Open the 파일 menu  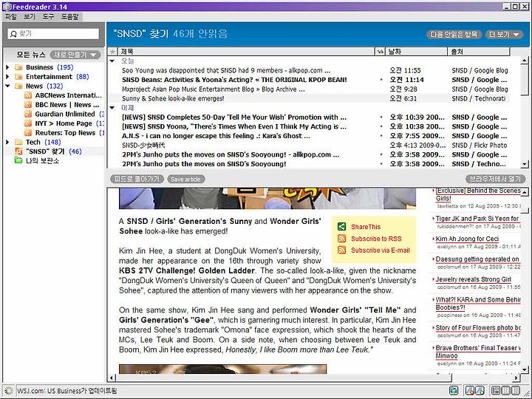(x=11, y=16)
